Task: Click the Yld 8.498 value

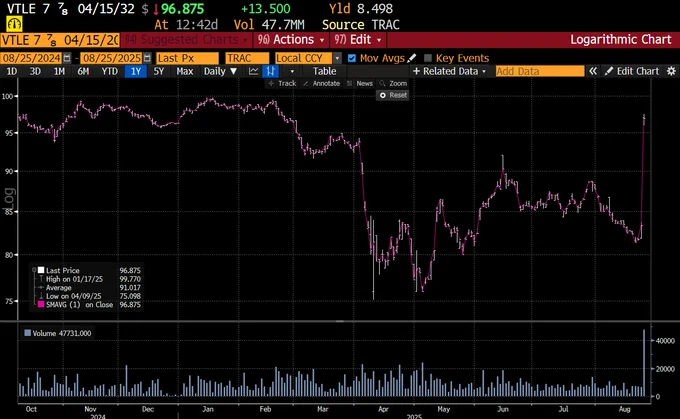Action: 361,9
